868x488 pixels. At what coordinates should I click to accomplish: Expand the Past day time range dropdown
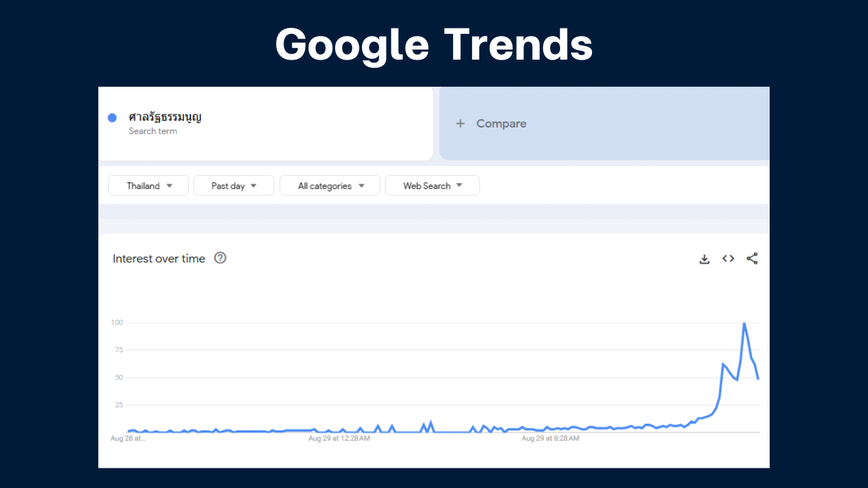(233, 186)
